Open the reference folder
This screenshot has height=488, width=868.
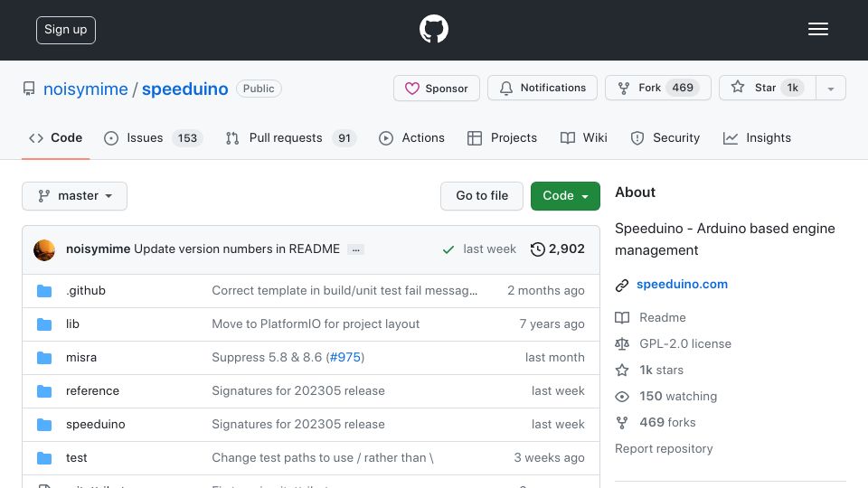point(92,390)
